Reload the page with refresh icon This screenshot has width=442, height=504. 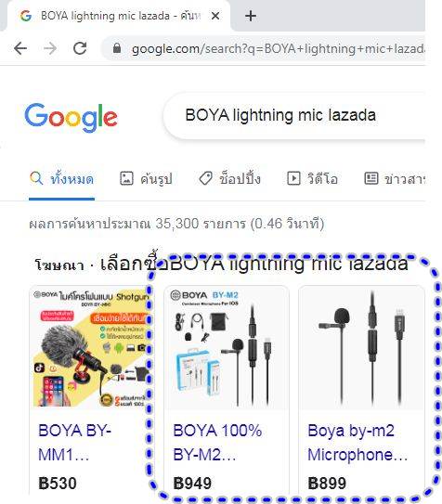click(x=80, y=48)
